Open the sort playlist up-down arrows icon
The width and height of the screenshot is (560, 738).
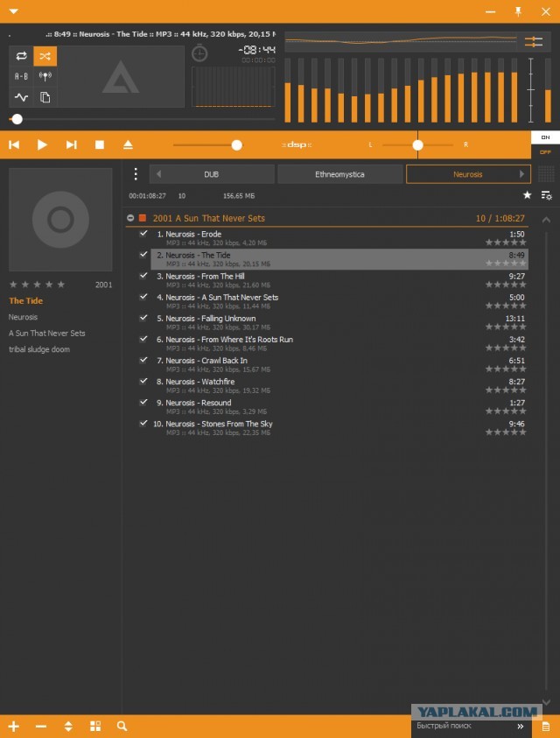68,727
